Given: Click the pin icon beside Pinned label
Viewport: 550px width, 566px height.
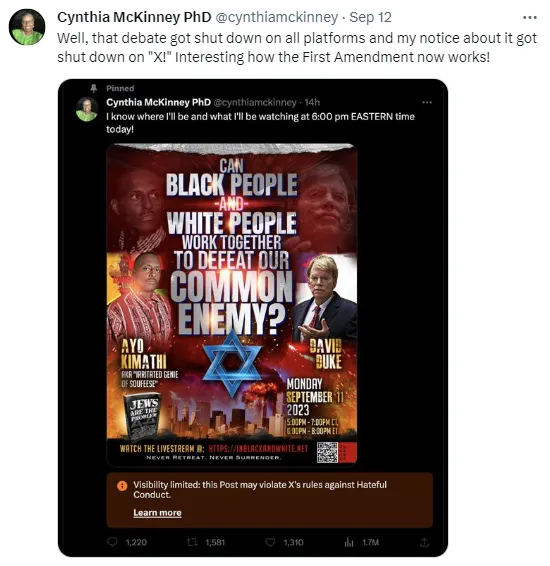Looking at the screenshot, I should point(94,88).
